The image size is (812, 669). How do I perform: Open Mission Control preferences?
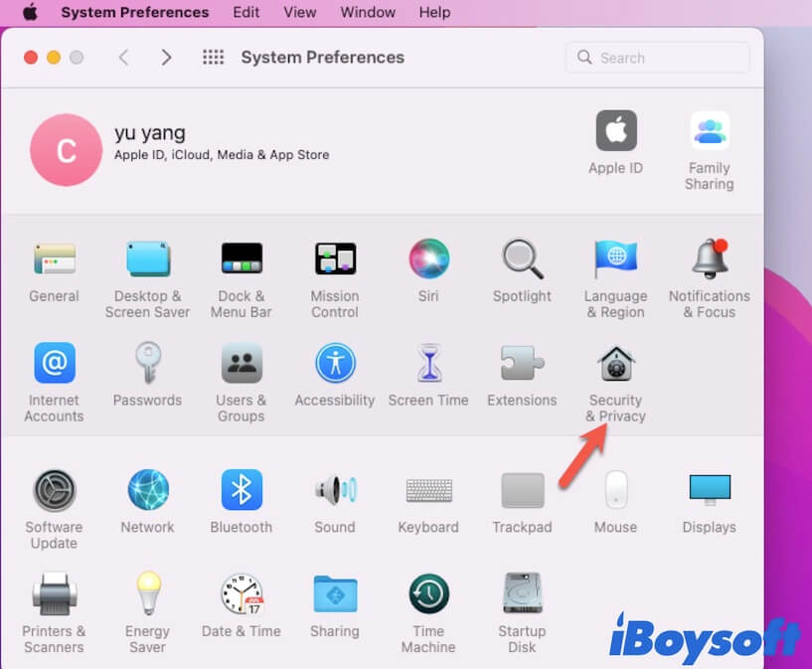tap(334, 258)
